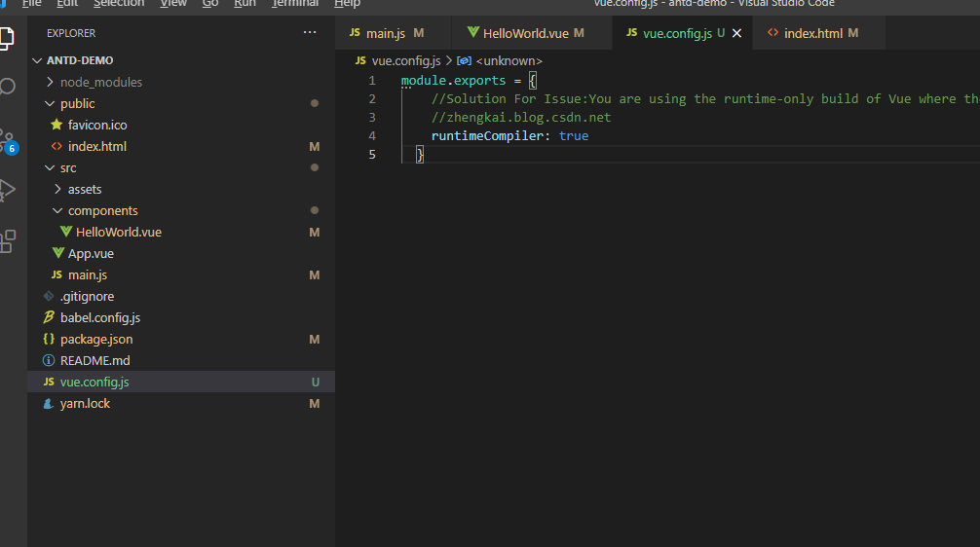
Task: Open Explorer views and more actions ellipsis
Action: click(310, 32)
